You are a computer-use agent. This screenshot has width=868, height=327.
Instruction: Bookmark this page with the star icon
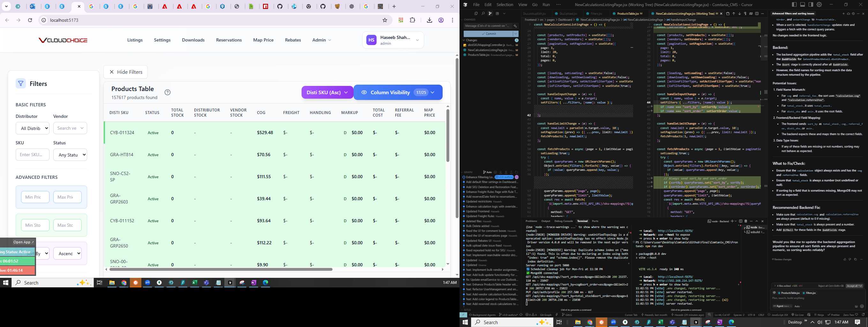click(385, 20)
